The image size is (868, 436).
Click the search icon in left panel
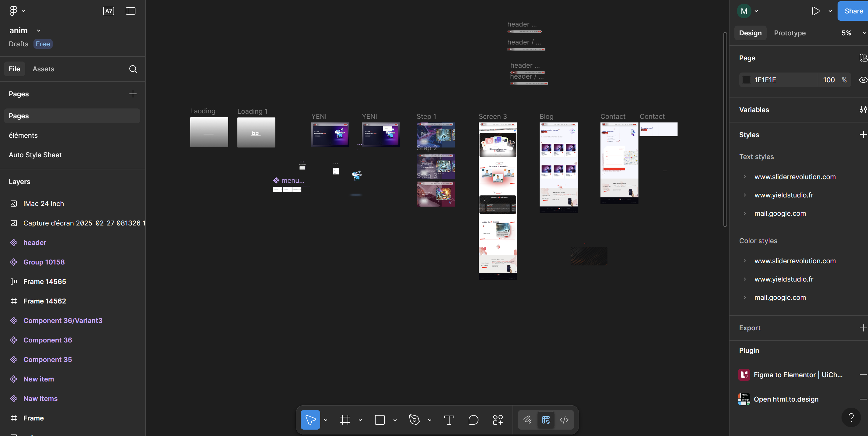(133, 69)
